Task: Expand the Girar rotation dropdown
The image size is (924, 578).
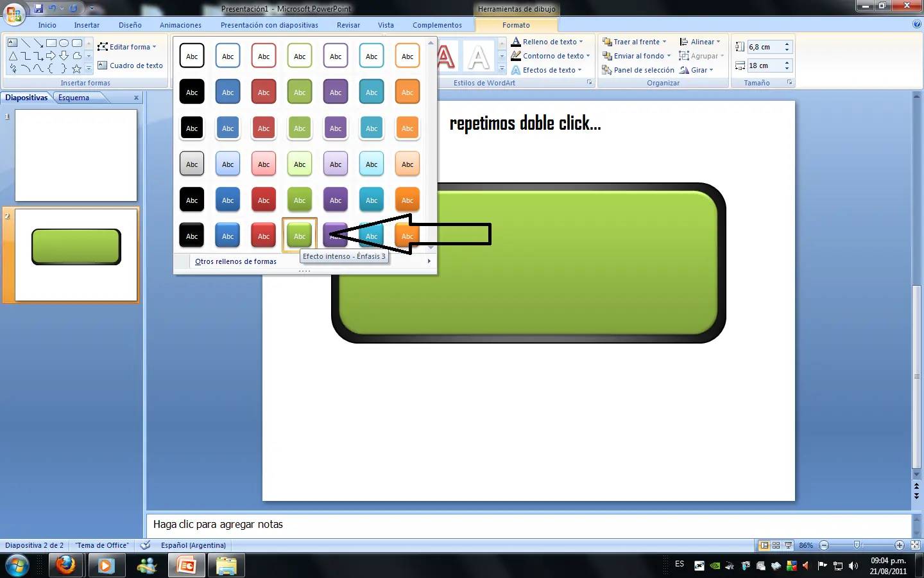Action: pos(697,70)
